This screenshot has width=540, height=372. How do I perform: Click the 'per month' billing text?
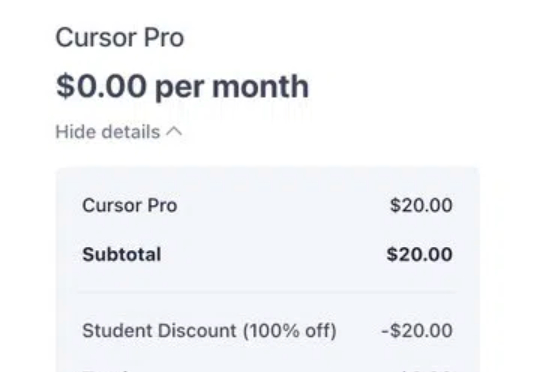tap(232, 88)
